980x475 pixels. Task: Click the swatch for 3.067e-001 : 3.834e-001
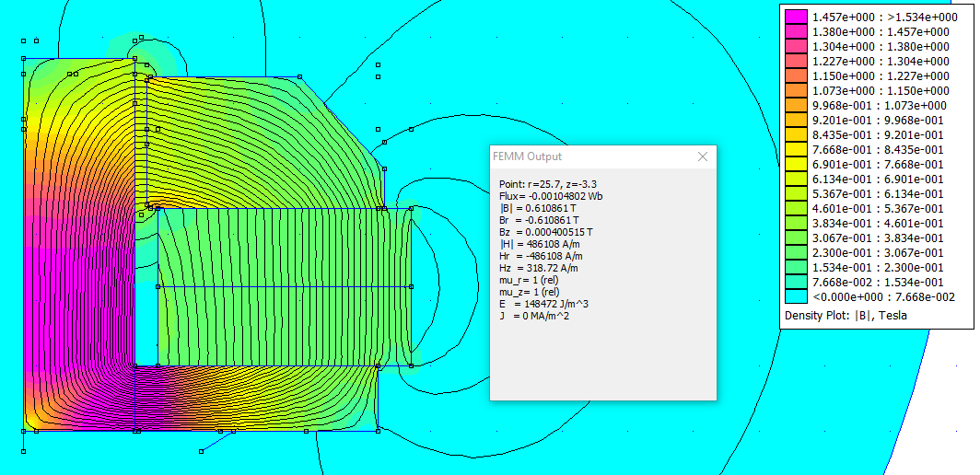coord(796,238)
